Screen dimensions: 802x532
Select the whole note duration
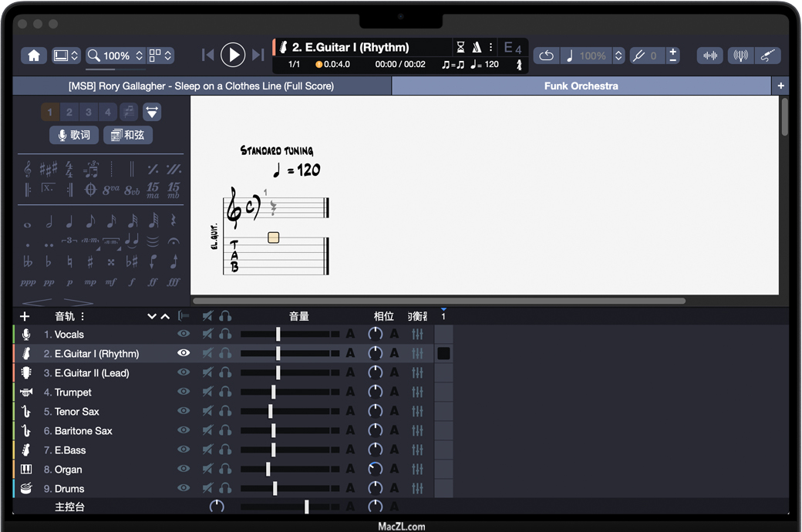(x=28, y=224)
